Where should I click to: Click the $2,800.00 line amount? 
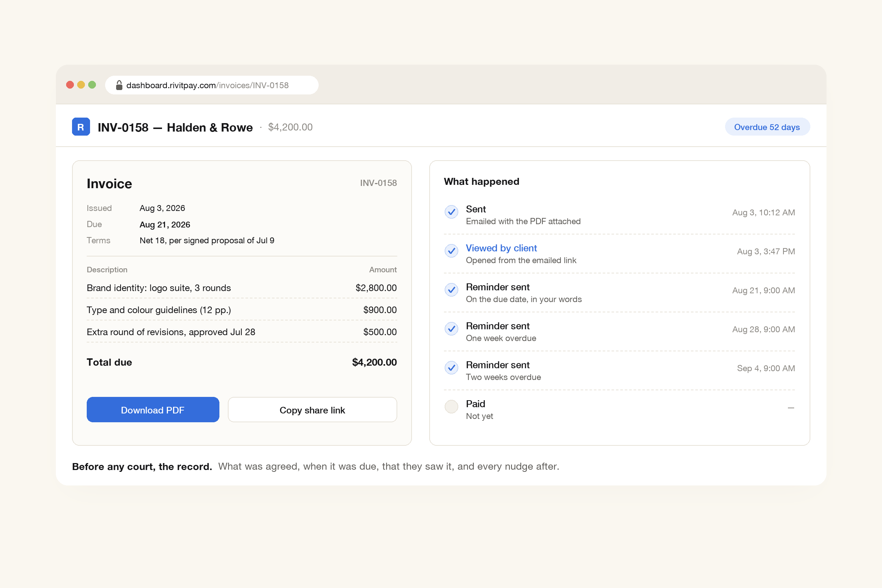pyautogui.click(x=376, y=288)
